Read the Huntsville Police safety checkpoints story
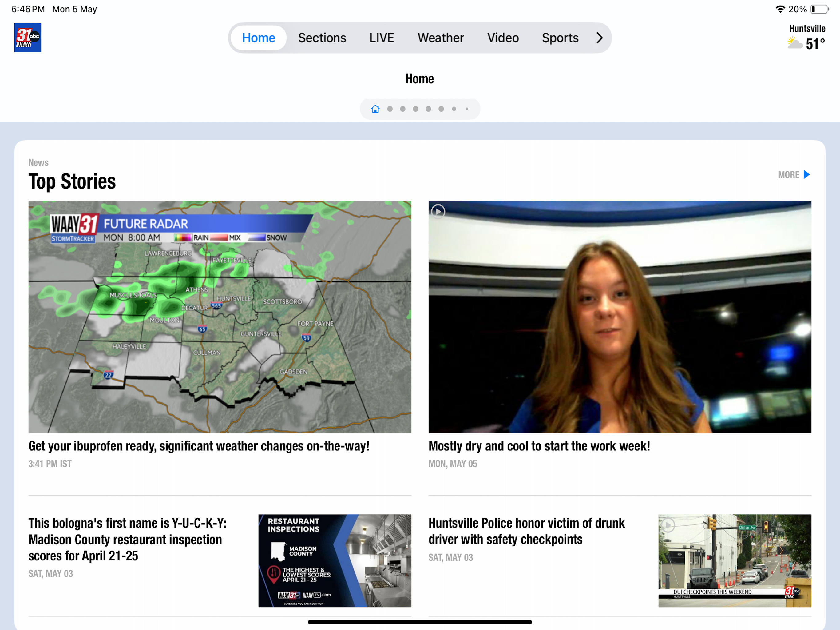Screen dimensions: 840x630 (526, 531)
